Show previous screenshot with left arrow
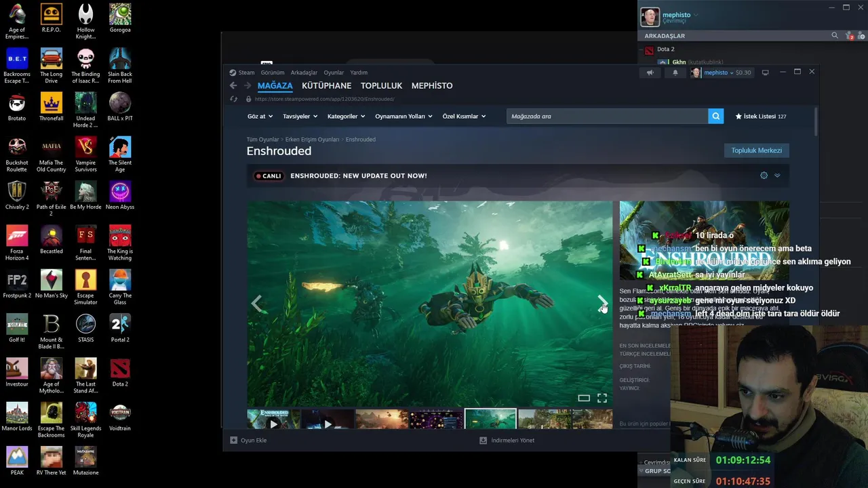This screenshot has height=488, width=868. click(x=256, y=303)
